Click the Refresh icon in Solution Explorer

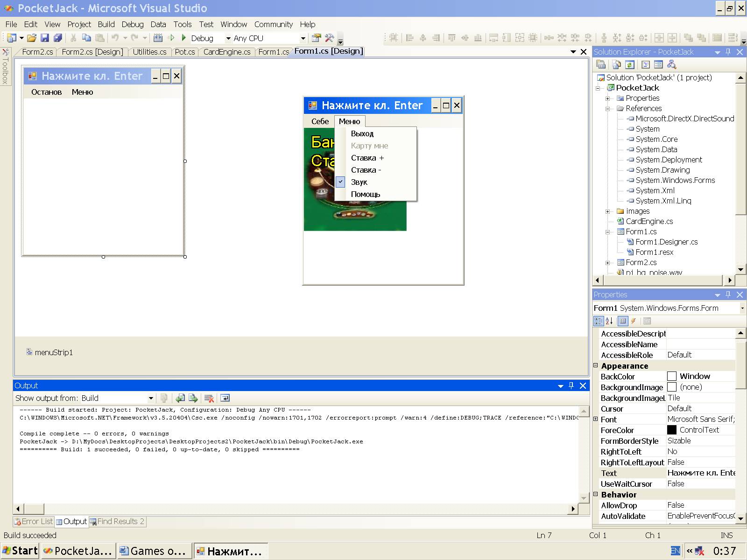(x=630, y=65)
